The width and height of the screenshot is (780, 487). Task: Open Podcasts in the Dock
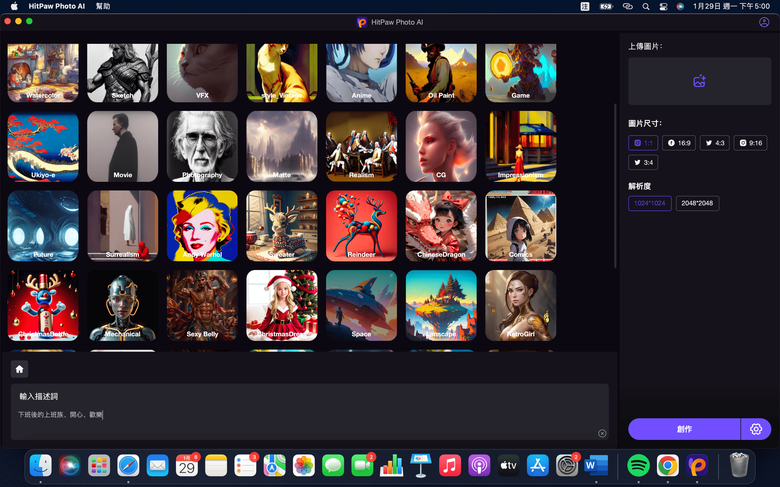[479, 466]
